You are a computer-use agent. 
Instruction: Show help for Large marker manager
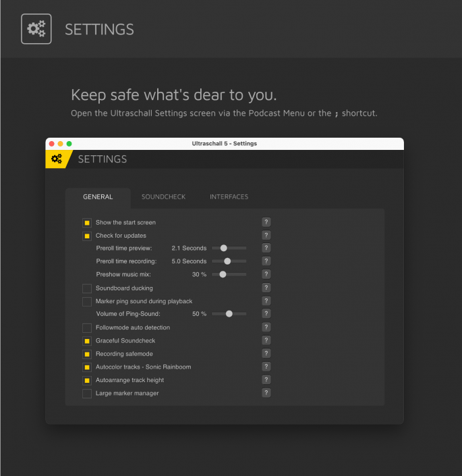266,393
